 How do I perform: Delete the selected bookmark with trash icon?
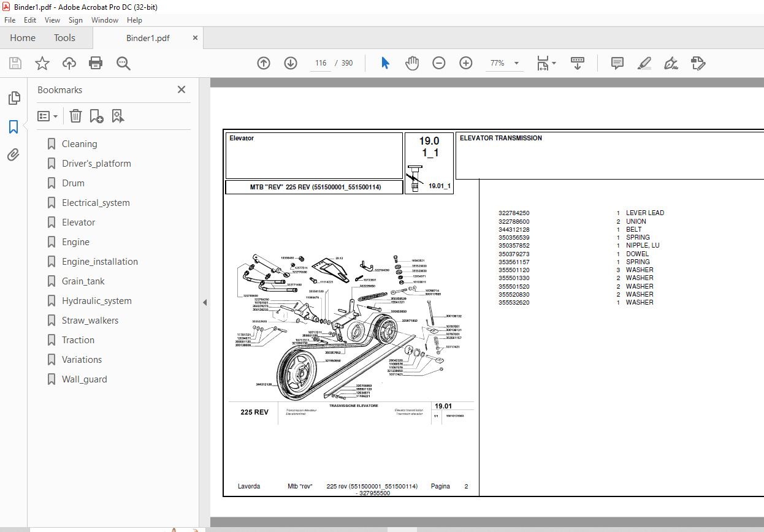pyautogui.click(x=75, y=116)
